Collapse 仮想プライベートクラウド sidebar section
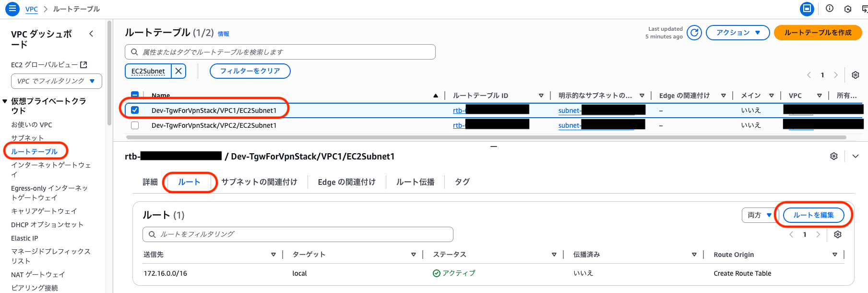This screenshot has width=868, height=293. (5, 101)
